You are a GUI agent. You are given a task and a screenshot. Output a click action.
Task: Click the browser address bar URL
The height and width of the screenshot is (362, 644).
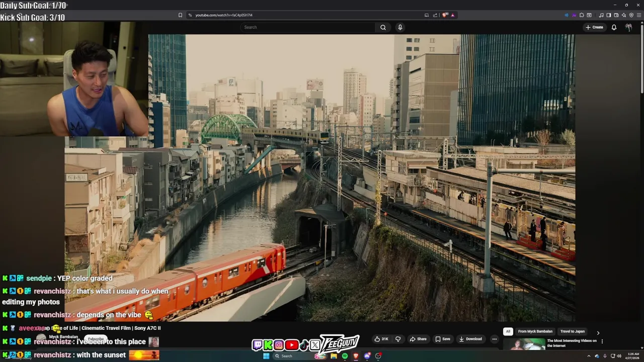click(224, 15)
